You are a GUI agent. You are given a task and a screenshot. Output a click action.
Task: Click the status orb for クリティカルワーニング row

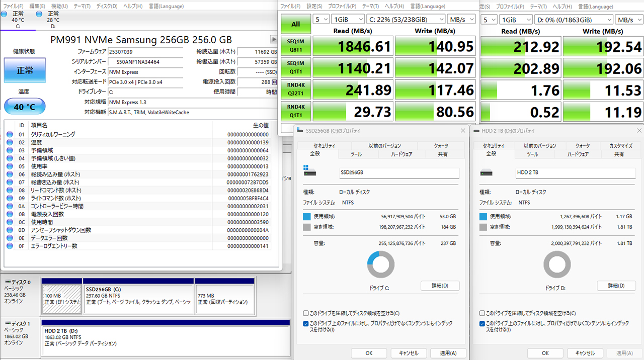click(x=10, y=134)
